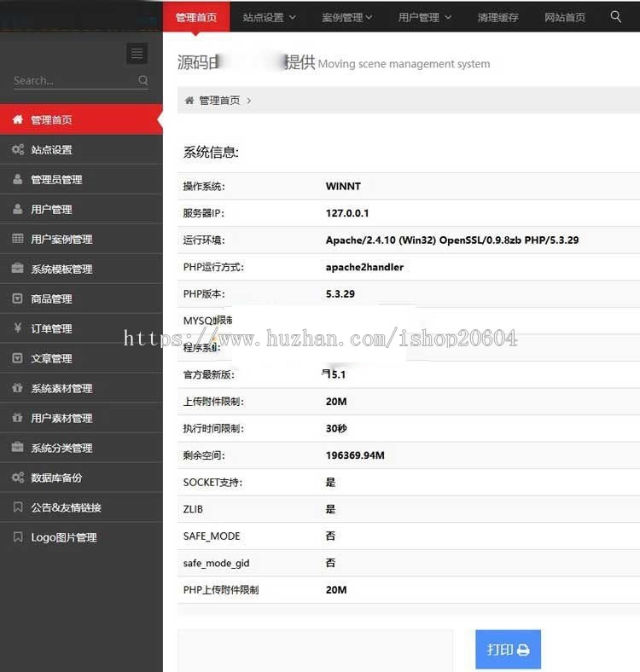
Task: Click the breadcrumb chevron after 管理首页
Action: (249, 101)
